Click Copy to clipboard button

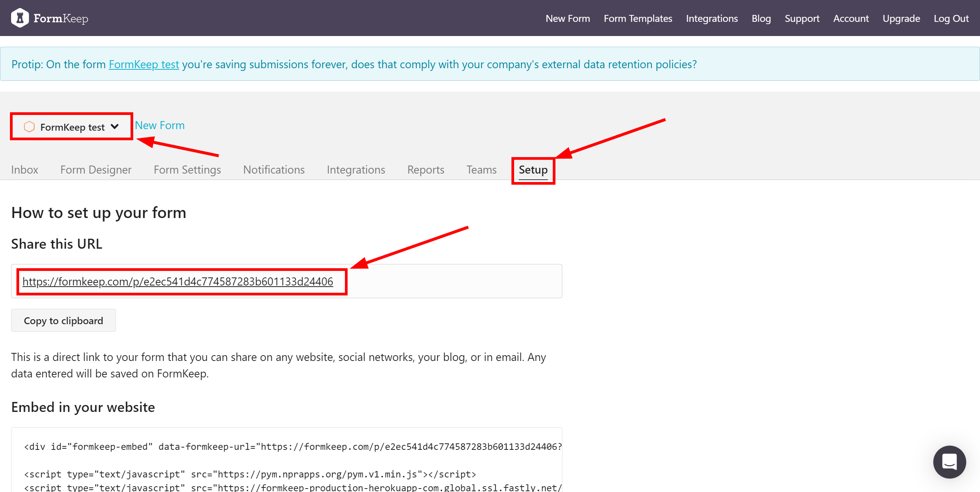64,321
